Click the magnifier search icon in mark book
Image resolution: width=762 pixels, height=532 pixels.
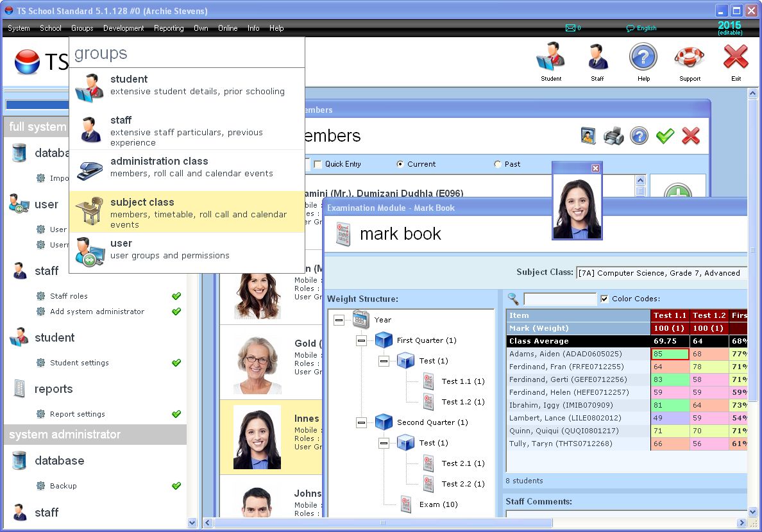513,299
